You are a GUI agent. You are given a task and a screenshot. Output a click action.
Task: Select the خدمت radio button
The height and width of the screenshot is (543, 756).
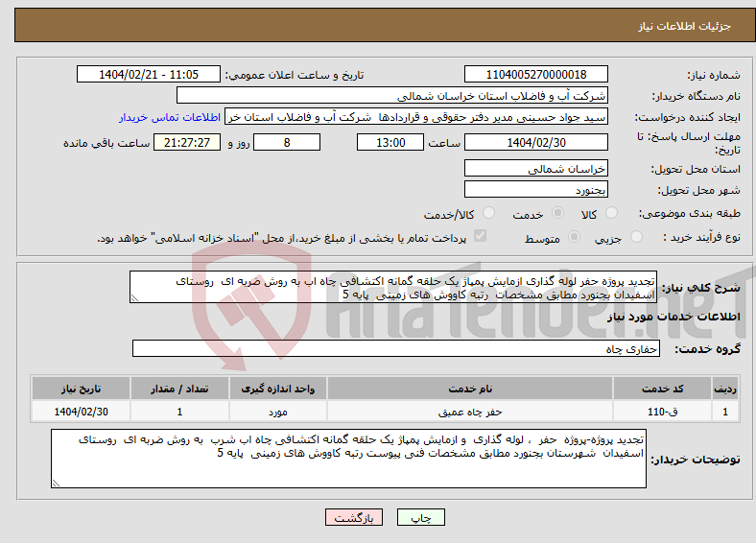coord(557,213)
